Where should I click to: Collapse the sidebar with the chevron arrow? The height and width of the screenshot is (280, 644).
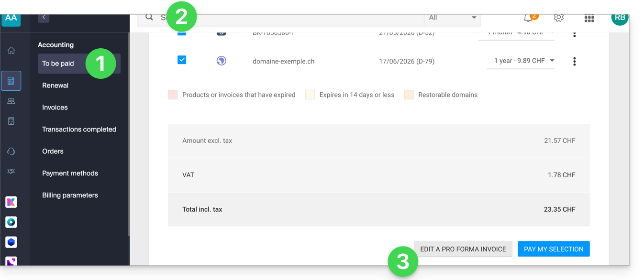[44, 18]
